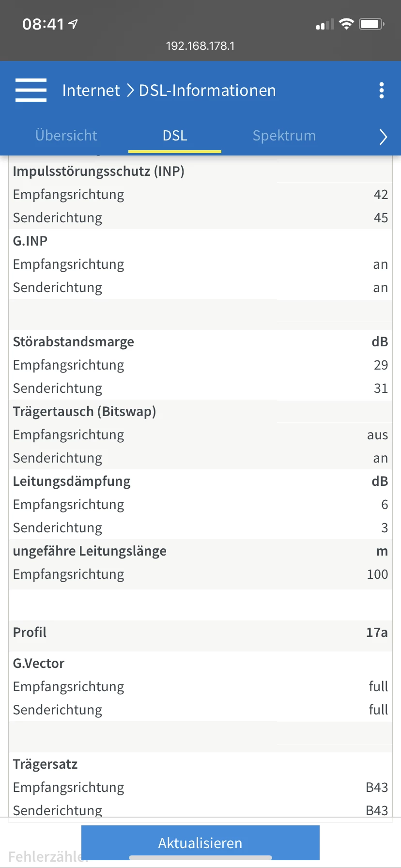Click the Leitungsdämpfung section heading
Screen dimensions: 401x868
click(x=72, y=481)
